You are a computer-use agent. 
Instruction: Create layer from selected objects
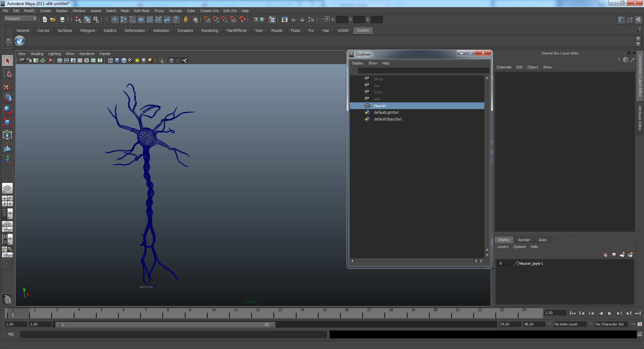click(630, 255)
